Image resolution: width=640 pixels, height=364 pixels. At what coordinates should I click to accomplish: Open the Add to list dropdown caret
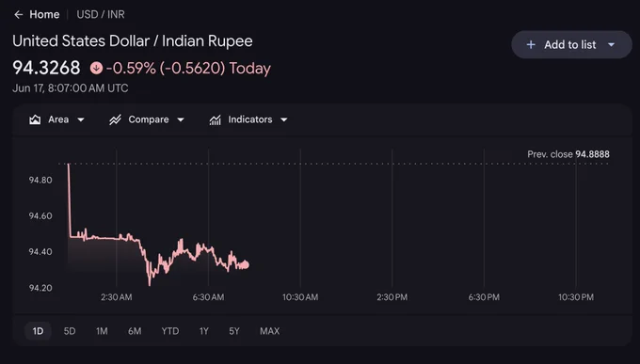tap(611, 44)
